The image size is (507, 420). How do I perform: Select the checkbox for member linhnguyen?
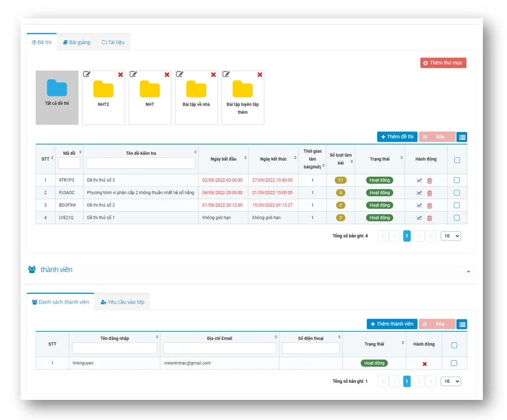tap(454, 363)
